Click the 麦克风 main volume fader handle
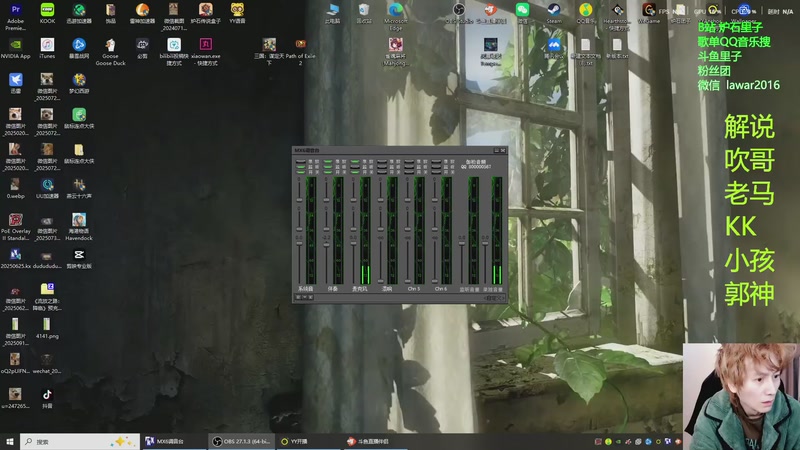This screenshot has width=800, height=450. pyautogui.click(x=354, y=243)
